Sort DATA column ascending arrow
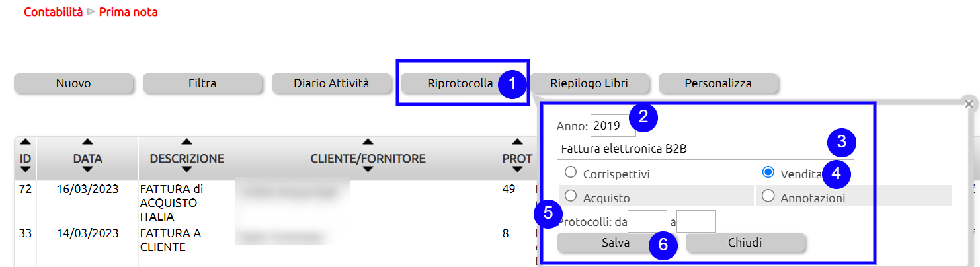The image size is (980, 267). pyautogui.click(x=87, y=142)
